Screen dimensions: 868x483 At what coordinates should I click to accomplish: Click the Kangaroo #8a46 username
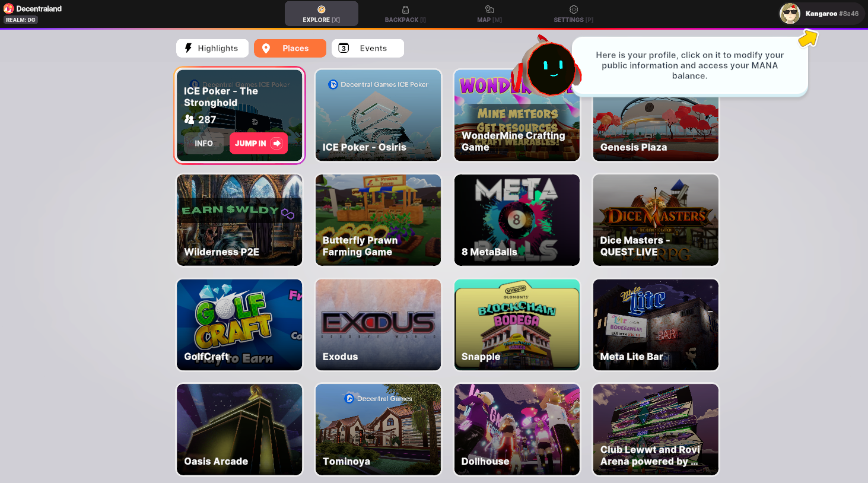(x=832, y=14)
